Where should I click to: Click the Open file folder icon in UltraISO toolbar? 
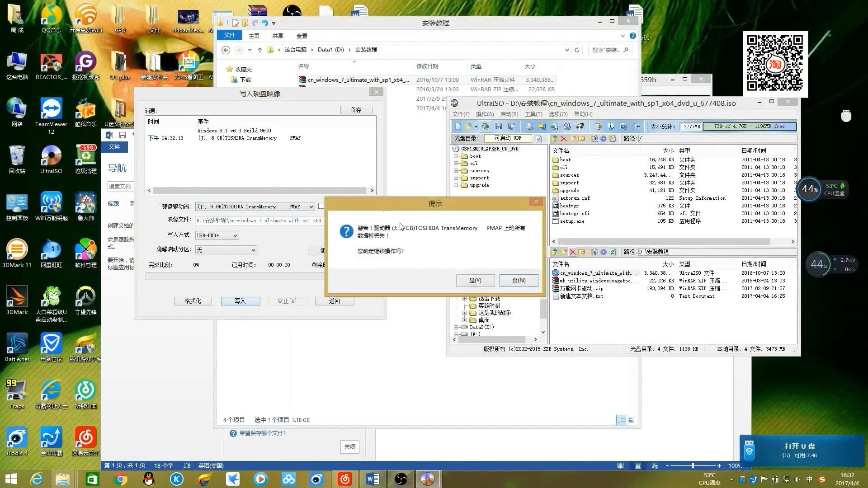[468, 127]
